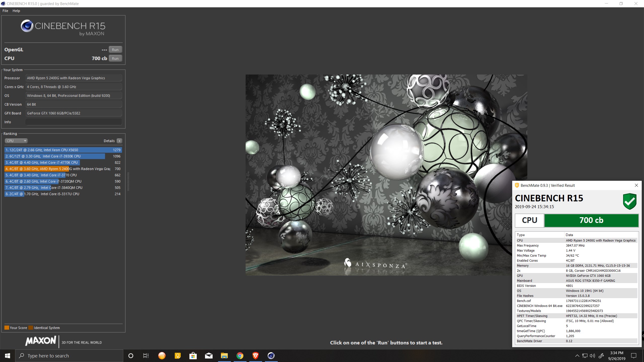Viewport: 644px width, 362px height.
Task: Select AMD Ryzen 5 2400G ranking row
Action: [63, 169]
